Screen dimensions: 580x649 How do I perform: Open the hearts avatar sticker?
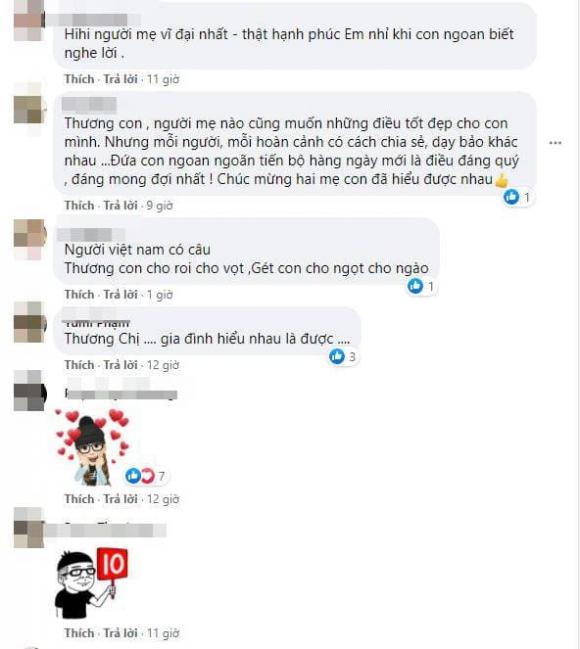tap(92, 447)
